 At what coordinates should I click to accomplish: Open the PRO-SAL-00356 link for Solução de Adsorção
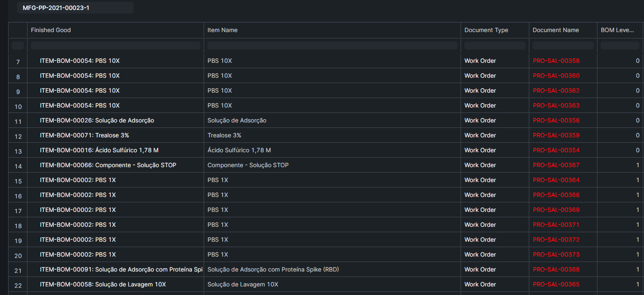pos(556,120)
